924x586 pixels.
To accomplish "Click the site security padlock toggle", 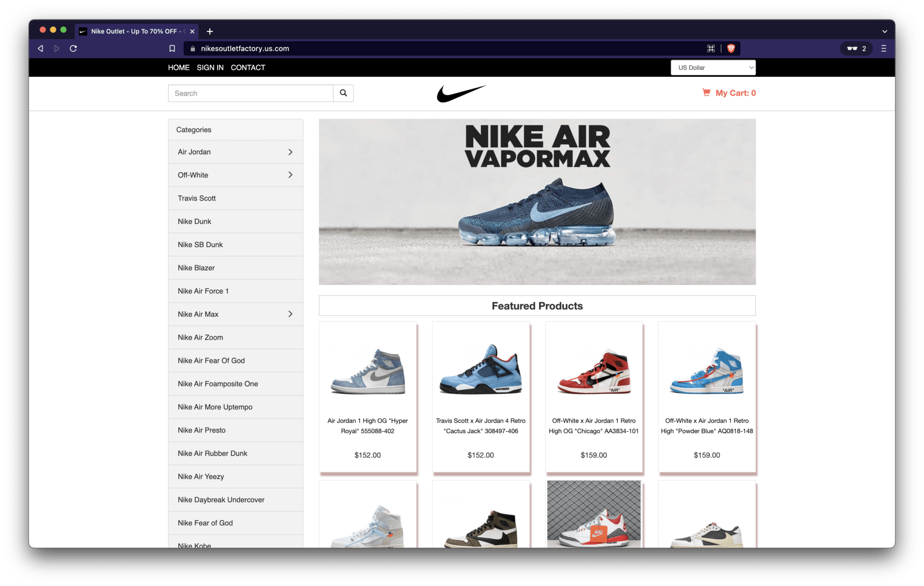I will pyautogui.click(x=193, y=48).
